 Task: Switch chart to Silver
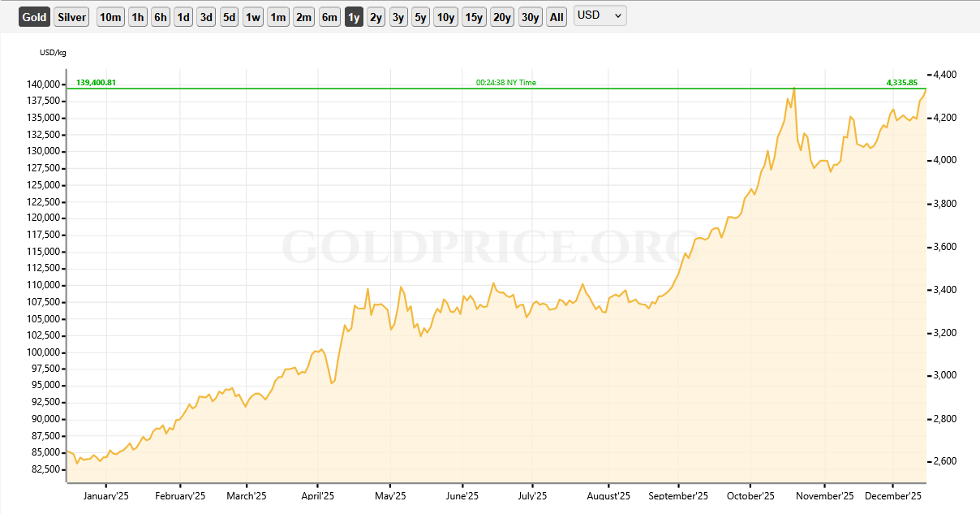(x=72, y=17)
